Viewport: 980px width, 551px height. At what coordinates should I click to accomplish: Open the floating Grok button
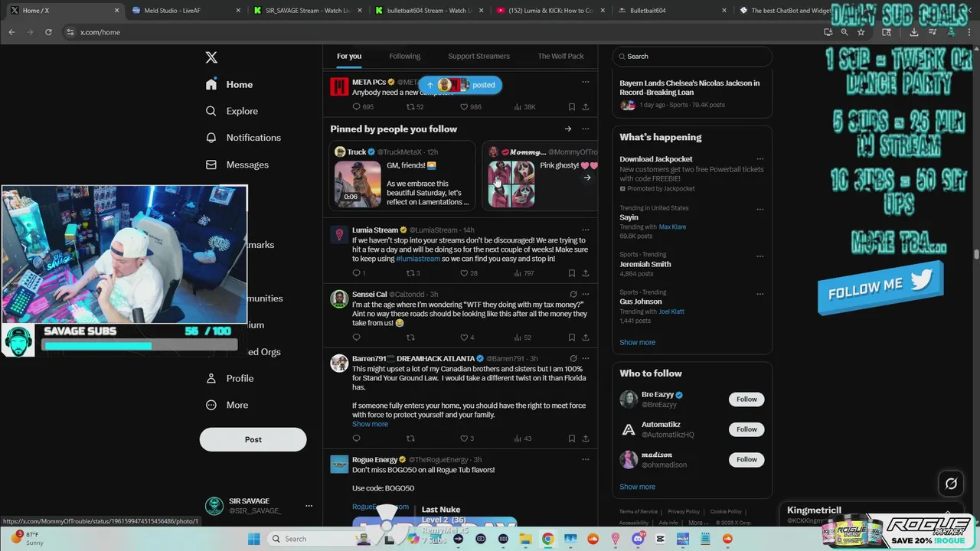pyautogui.click(x=951, y=484)
